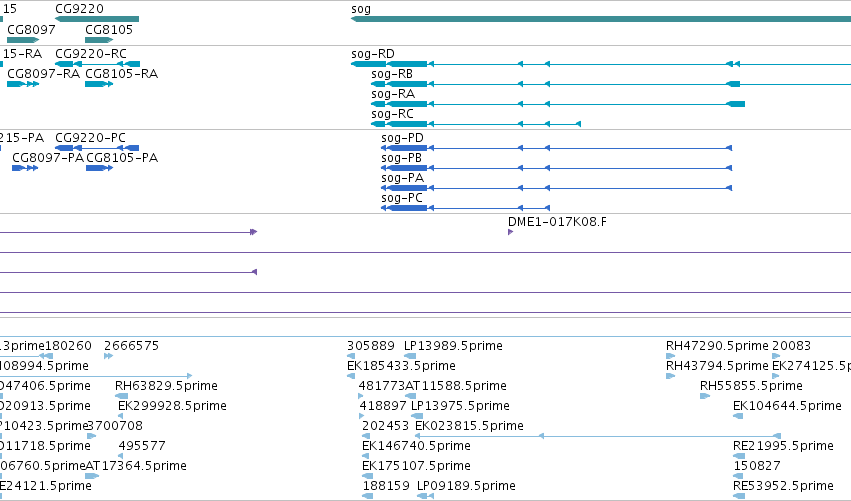Click the sog-PB protein label
The height and width of the screenshot is (501, 851).
pos(402,158)
